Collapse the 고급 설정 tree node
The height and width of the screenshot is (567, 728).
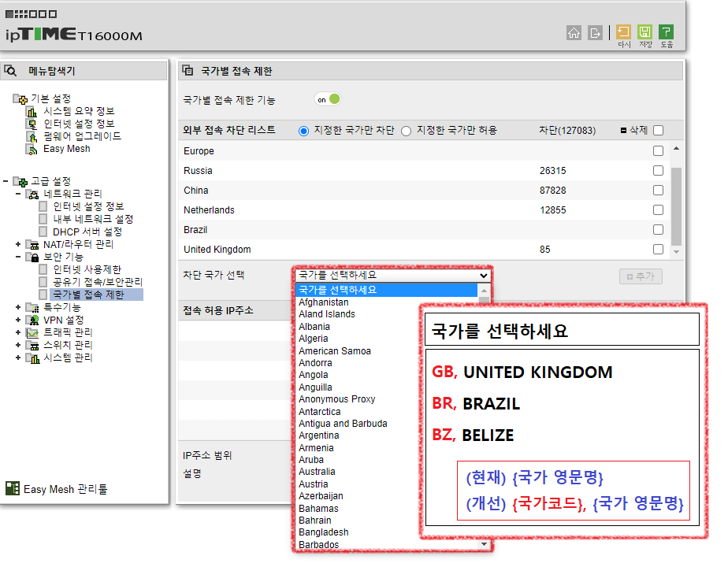coord(6,181)
